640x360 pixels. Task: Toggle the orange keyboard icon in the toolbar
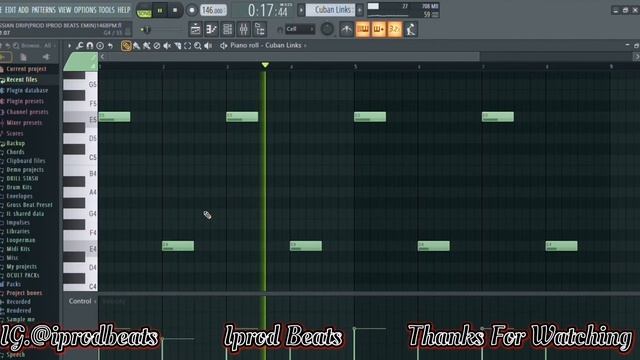362,29
